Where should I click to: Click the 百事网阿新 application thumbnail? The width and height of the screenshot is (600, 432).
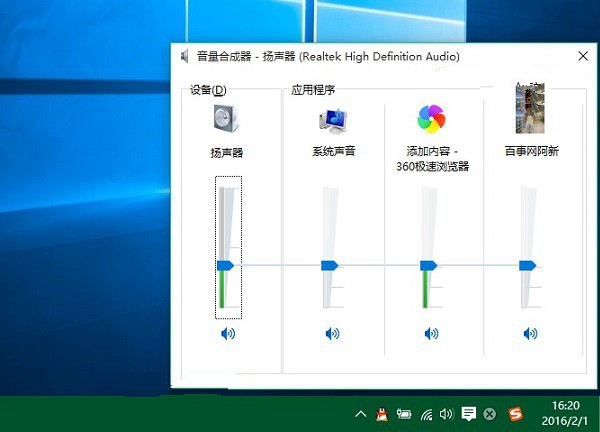click(528, 109)
